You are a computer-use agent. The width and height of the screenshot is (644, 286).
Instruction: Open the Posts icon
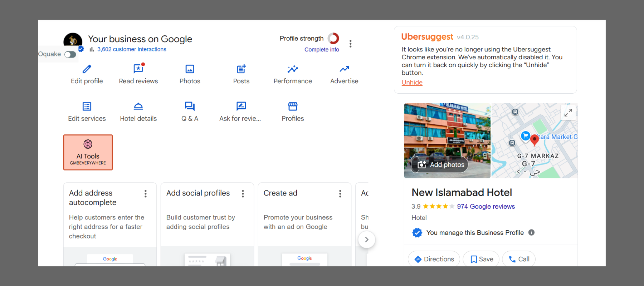(x=241, y=69)
